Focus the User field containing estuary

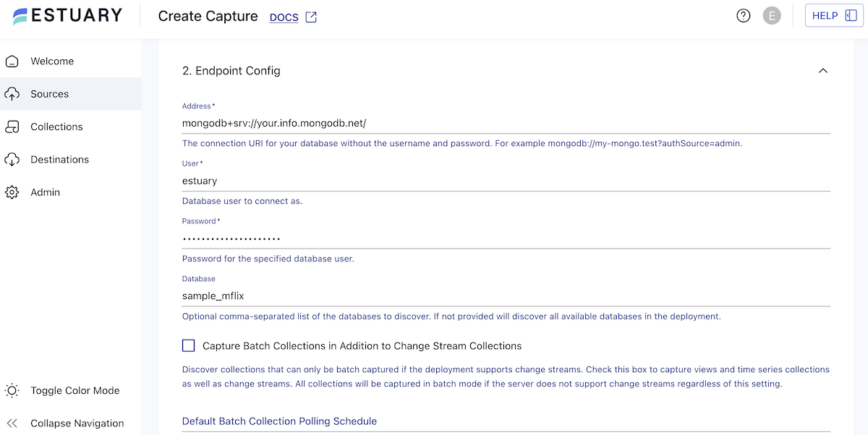click(x=506, y=181)
